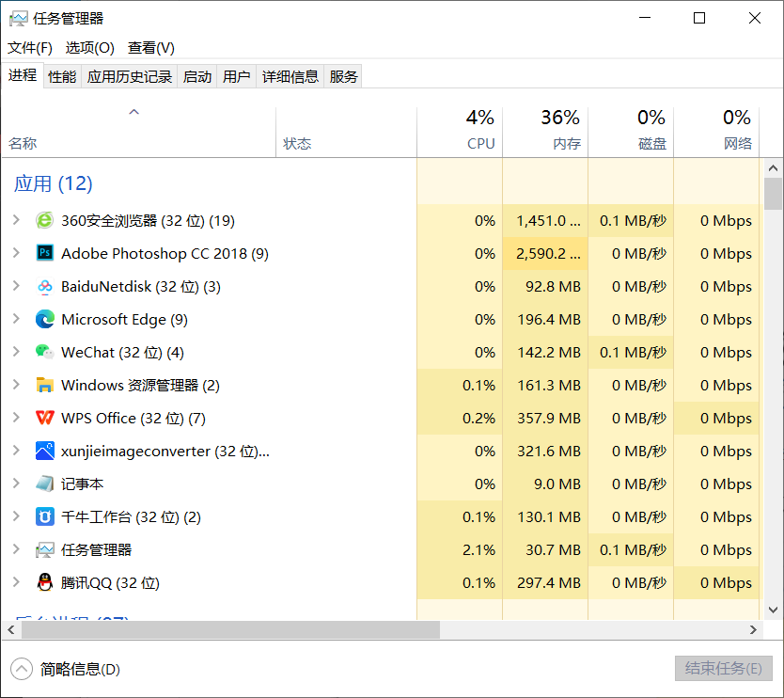Select the 千牛工作台 app icon
The image size is (784, 698).
point(44,517)
